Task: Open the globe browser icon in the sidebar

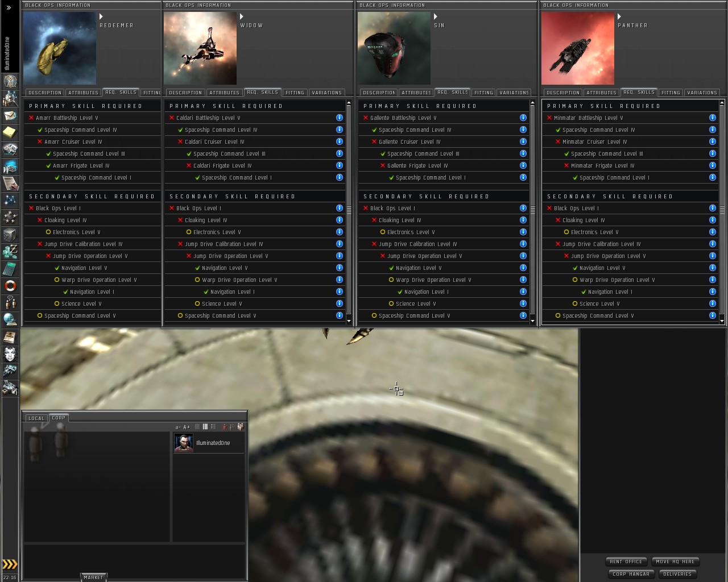Action: 10,319
